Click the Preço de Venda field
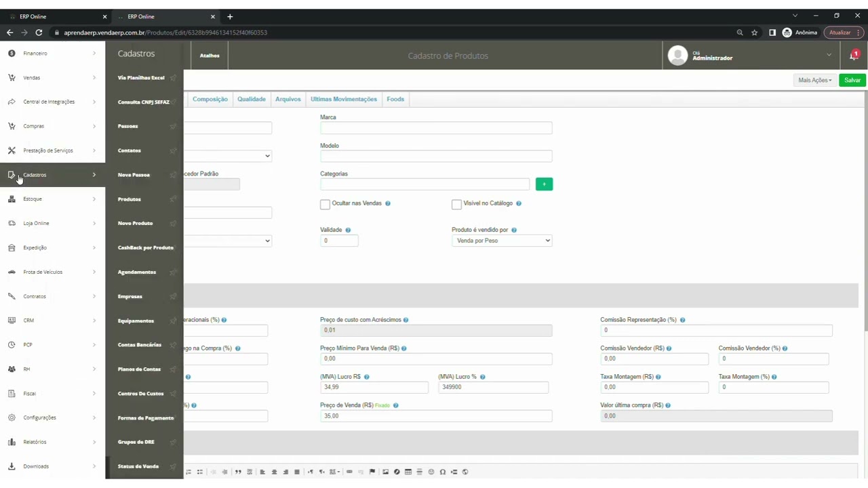This screenshot has width=868, height=488. [x=436, y=416]
